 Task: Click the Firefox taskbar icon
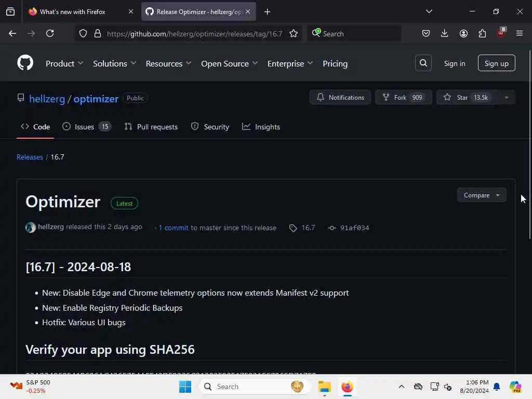coord(347,387)
